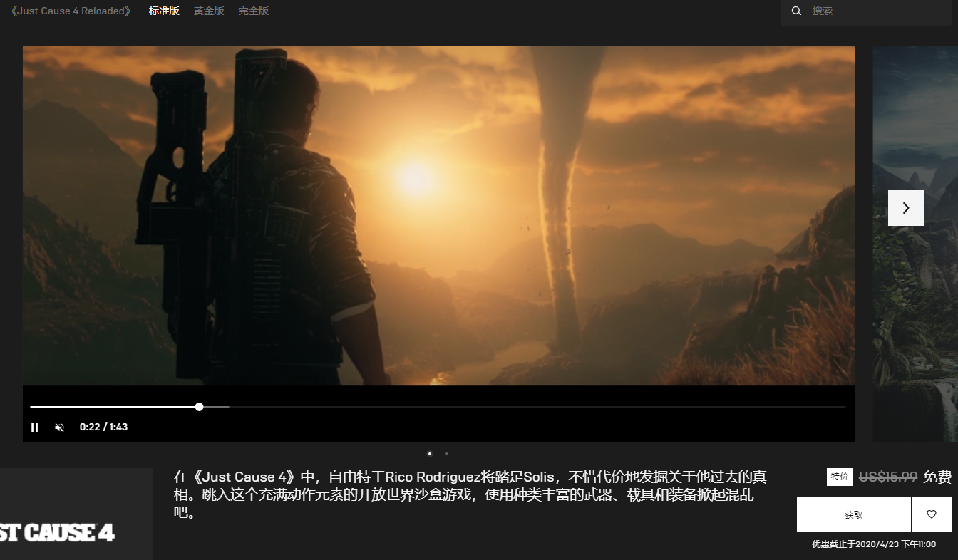958x560 pixels.
Task: Unmute the trailer via the speaker icon
Action: 59,427
